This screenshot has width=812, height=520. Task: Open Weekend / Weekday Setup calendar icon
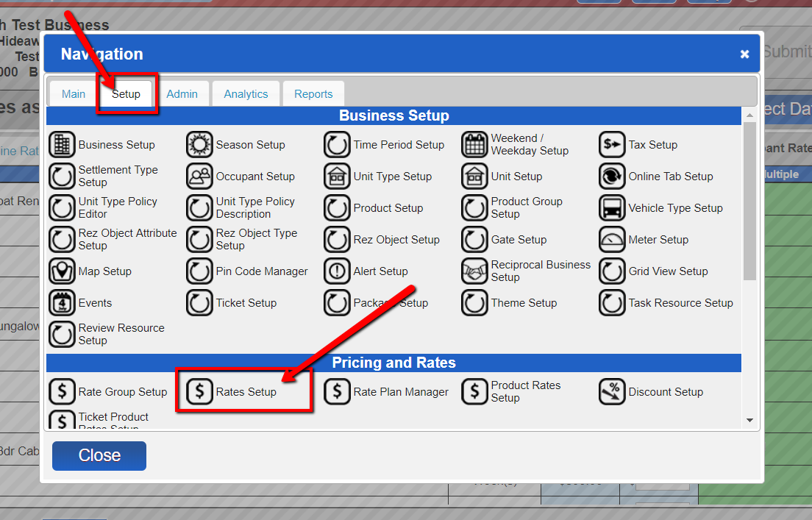(x=474, y=144)
